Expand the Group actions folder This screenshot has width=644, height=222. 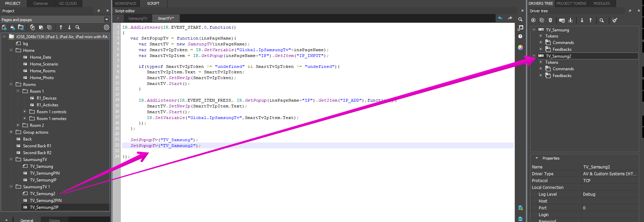[x=11, y=132]
